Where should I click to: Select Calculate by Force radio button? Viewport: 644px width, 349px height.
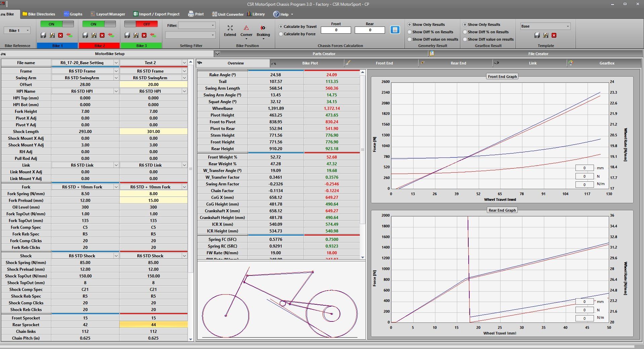(x=281, y=34)
